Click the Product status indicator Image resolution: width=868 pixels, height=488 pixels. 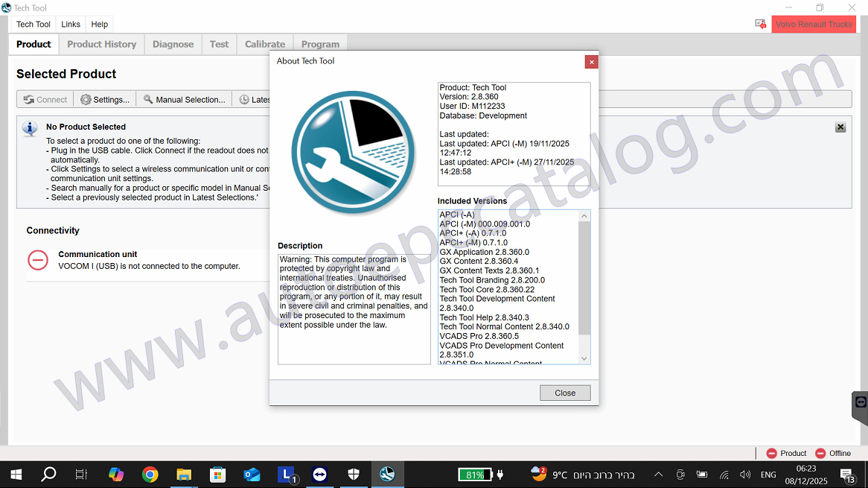coord(786,453)
